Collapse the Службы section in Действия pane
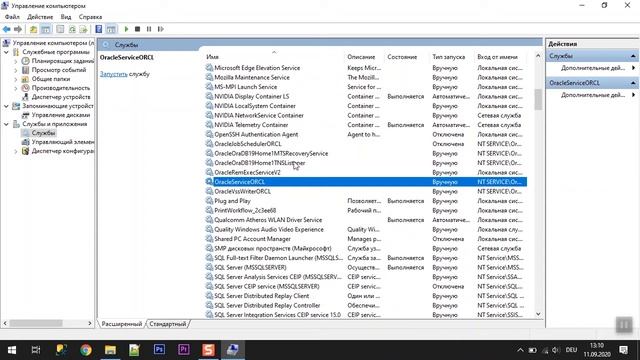640x360 pixels. coord(633,56)
